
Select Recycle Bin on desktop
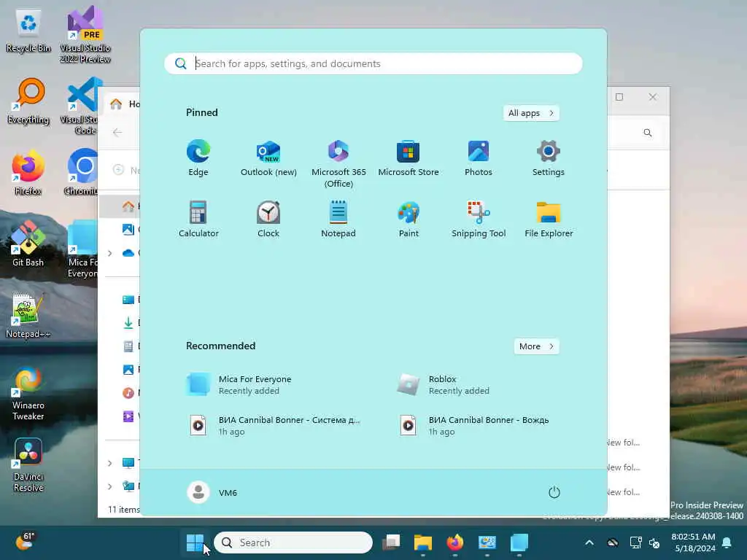pyautogui.click(x=28, y=31)
